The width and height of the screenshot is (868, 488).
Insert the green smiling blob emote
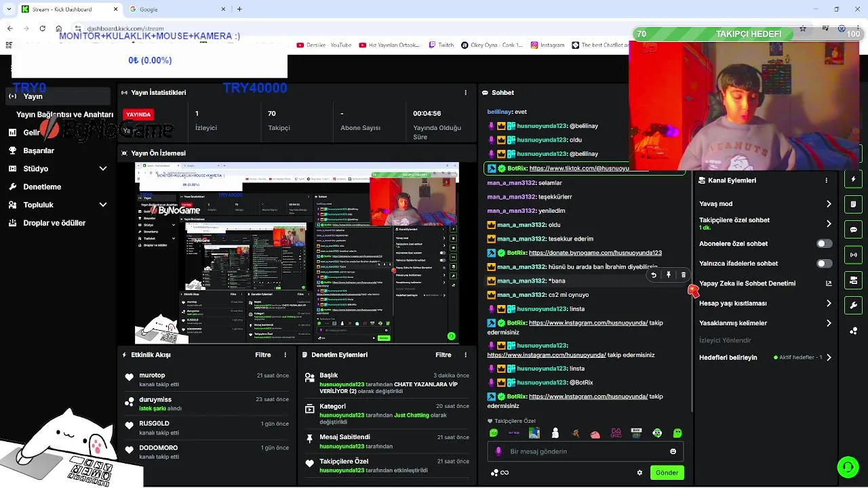(x=494, y=433)
